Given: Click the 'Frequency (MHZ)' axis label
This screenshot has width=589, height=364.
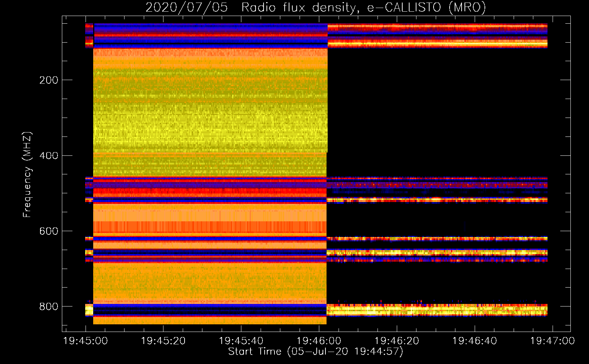Looking at the screenshot, I should [27, 174].
